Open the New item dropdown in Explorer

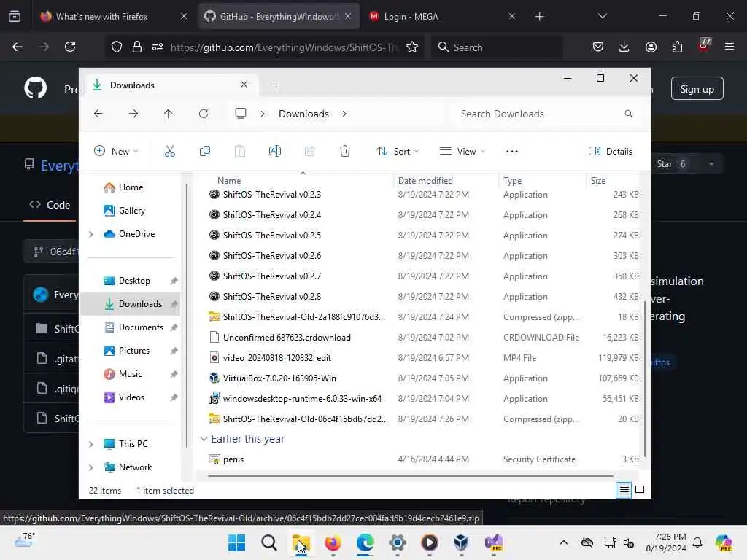[117, 152]
